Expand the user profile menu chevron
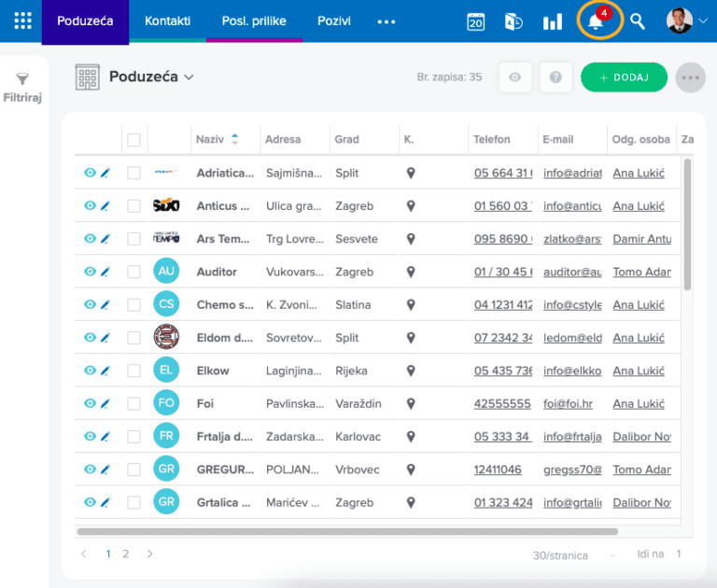717x588 pixels. (x=703, y=21)
